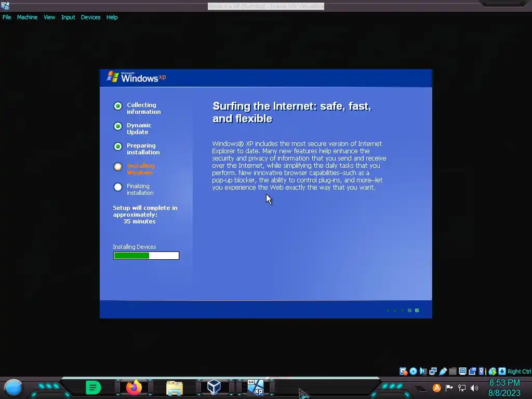Open the Input menu
532x399 pixels.
point(68,17)
